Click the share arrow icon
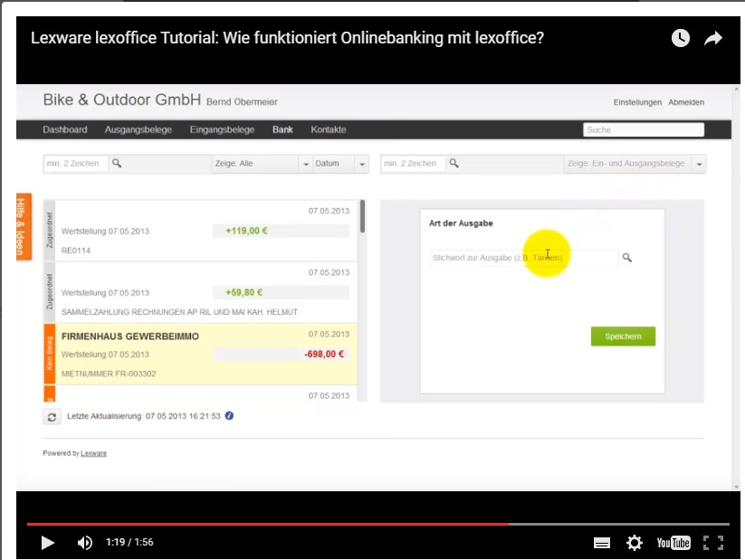Viewport: 745px width, 560px height. pyautogui.click(x=714, y=37)
